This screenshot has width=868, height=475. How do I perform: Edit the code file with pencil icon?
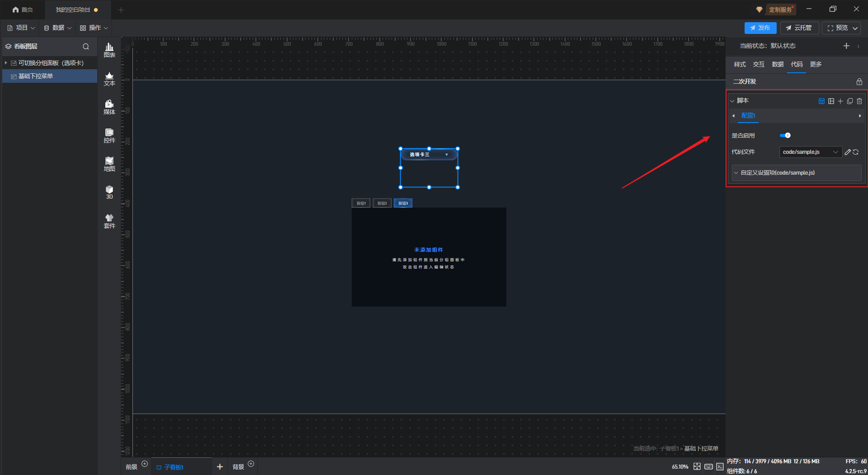tap(848, 152)
